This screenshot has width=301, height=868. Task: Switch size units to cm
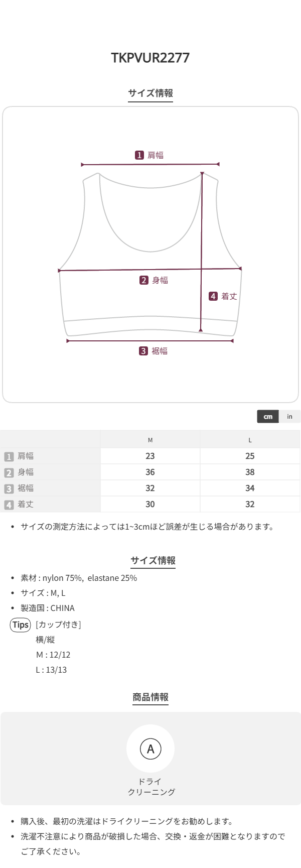268,417
